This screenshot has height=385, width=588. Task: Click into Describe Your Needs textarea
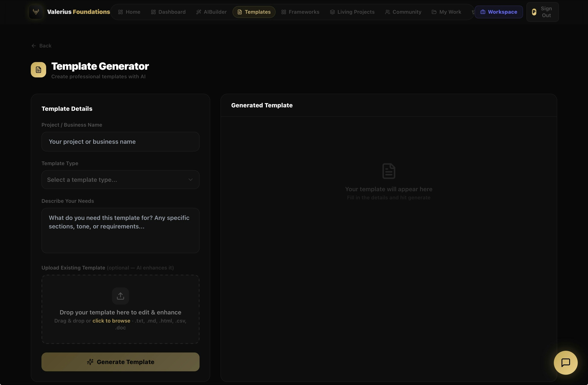click(x=120, y=230)
